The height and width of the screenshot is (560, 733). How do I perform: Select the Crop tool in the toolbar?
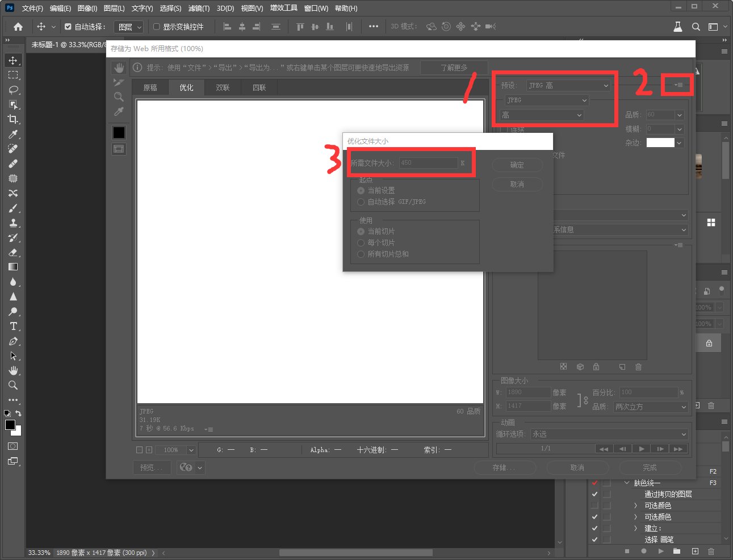coord(12,119)
